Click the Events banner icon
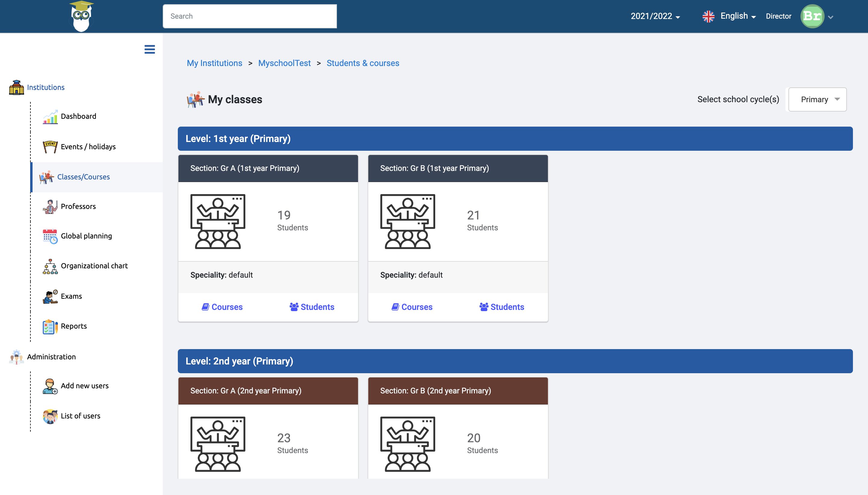Screen dimensions: 868x495 click(50, 147)
